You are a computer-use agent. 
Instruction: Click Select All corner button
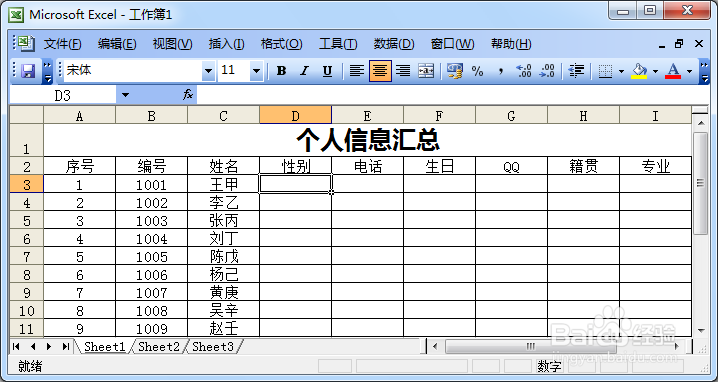coord(27,115)
